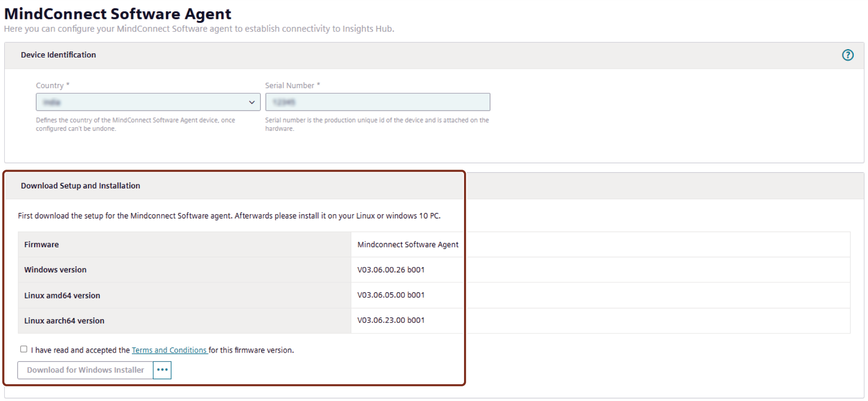868x401 pixels.
Task: Click the Serial Number field label
Action: [292, 85]
